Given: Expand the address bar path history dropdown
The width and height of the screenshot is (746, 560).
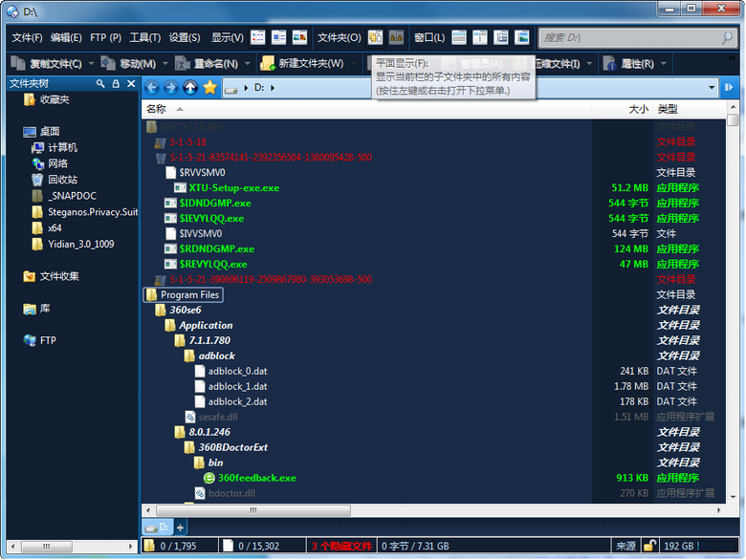Looking at the screenshot, I should point(711,87).
